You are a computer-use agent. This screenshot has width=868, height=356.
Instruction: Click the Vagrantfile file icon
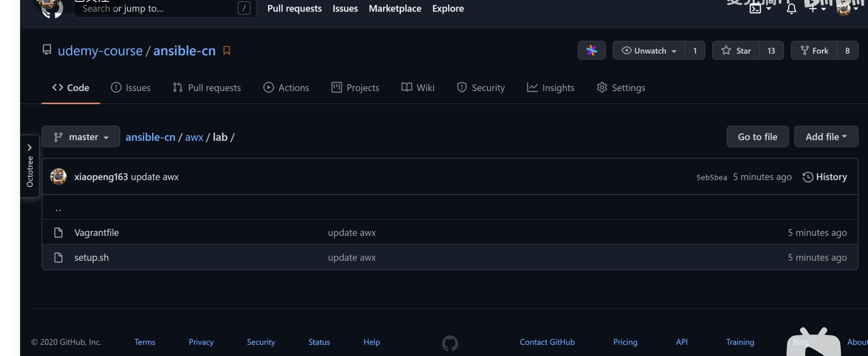click(x=58, y=232)
